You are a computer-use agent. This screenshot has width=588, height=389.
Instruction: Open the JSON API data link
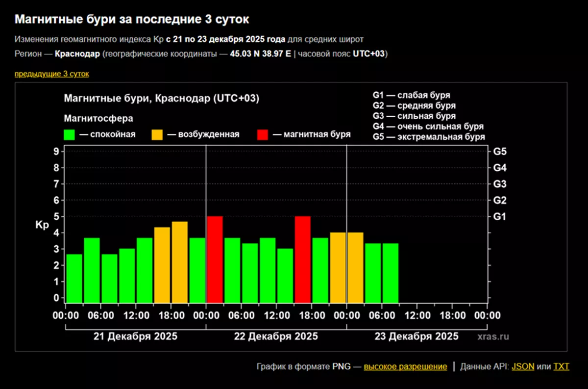click(x=523, y=366)
